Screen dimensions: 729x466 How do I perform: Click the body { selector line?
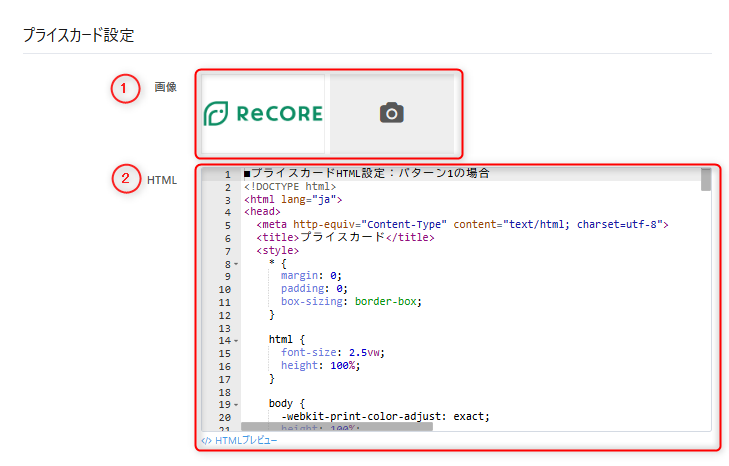tap(287, 403)
